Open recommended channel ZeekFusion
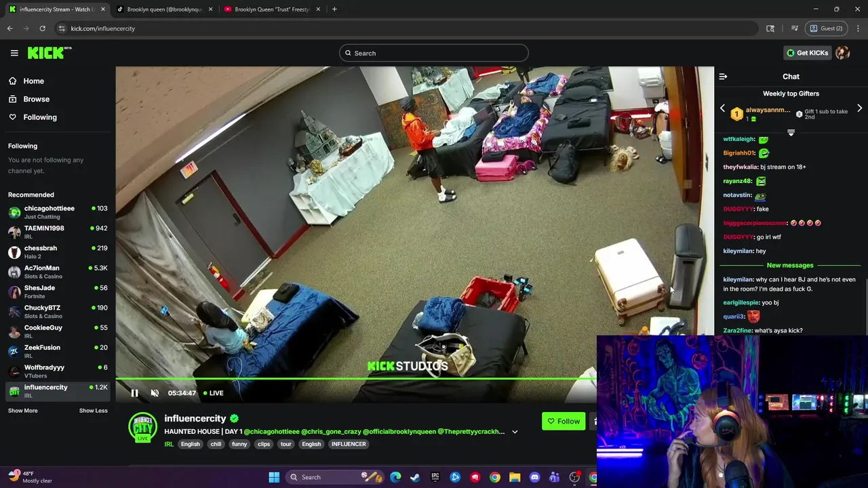Viewport: 868px width, 488px height. tap(58, 351)
